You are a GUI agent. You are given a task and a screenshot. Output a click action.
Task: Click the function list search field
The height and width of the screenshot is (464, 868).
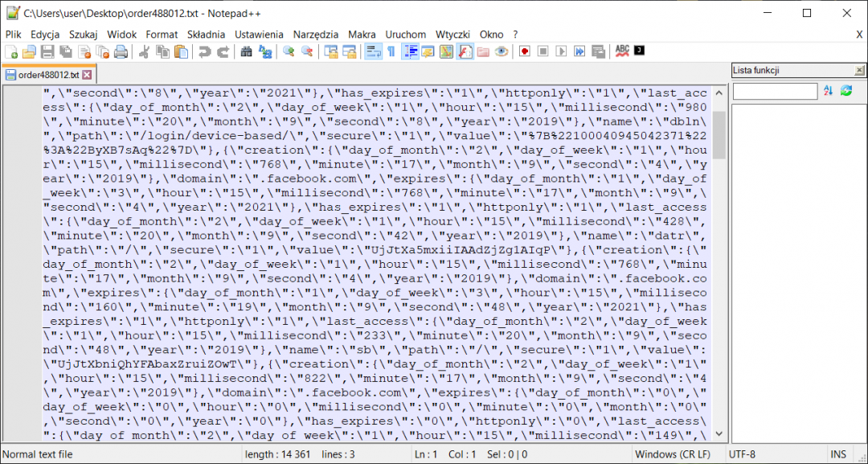(x=775, y=92)
